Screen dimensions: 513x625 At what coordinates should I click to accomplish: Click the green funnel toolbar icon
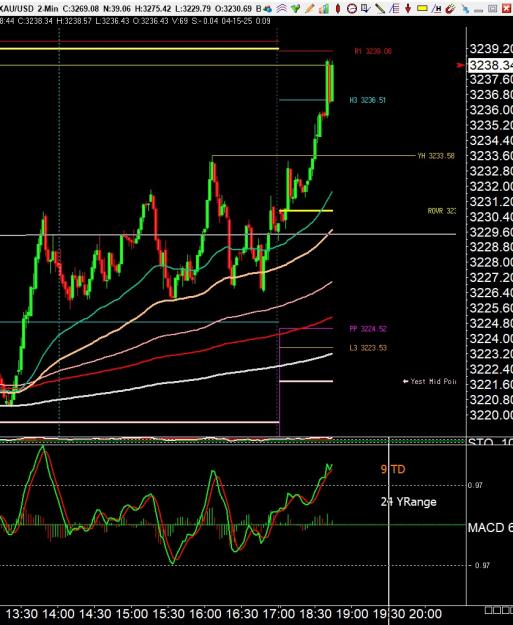[x=295, y=8]
